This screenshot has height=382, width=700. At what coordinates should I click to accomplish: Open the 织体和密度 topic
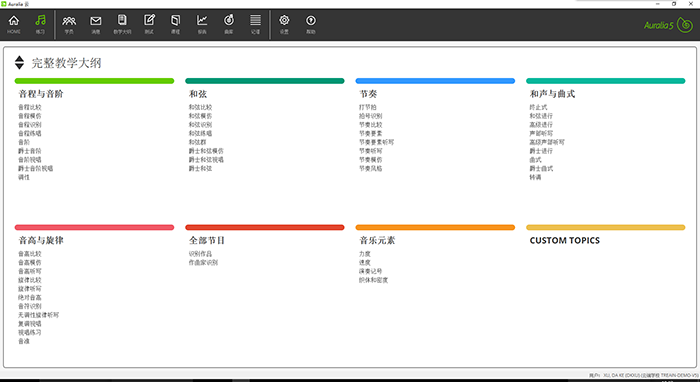pos(374,280)
